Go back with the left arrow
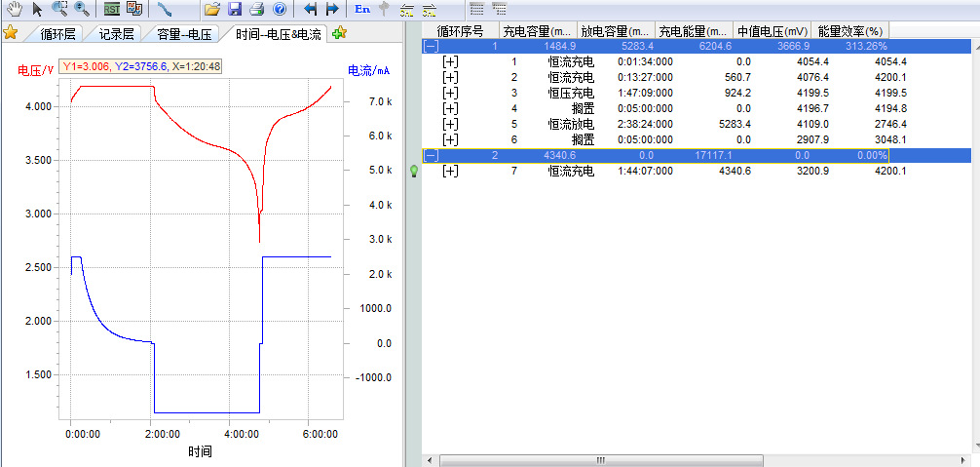980x467 pixels. click(310, 9)
